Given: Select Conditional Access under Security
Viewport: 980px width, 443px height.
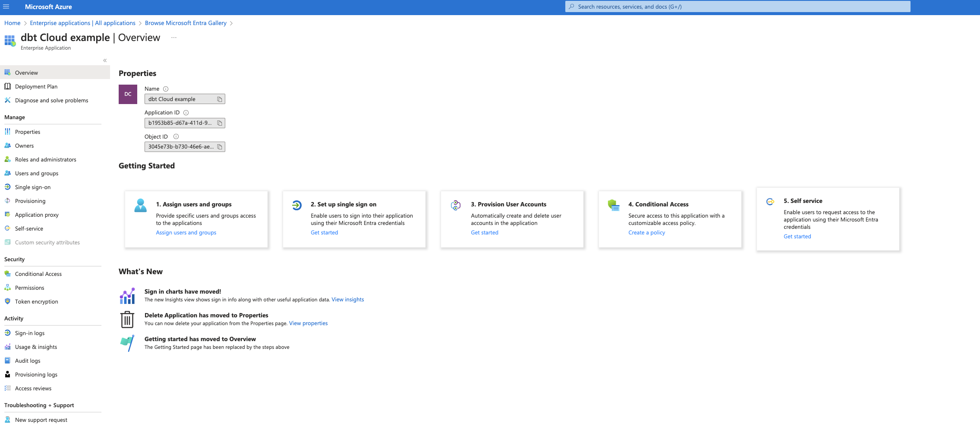Looking at the screenshot, I should [38, 274].
